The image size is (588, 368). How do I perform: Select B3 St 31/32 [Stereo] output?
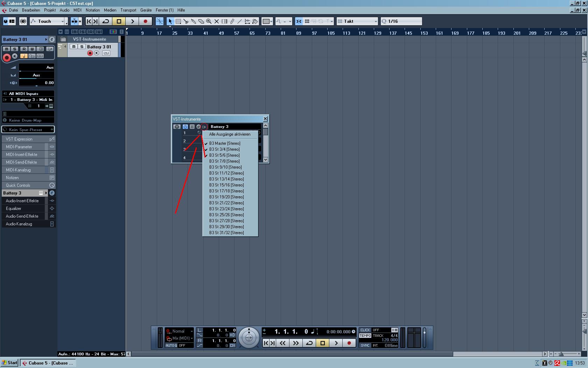coord(230,233)
